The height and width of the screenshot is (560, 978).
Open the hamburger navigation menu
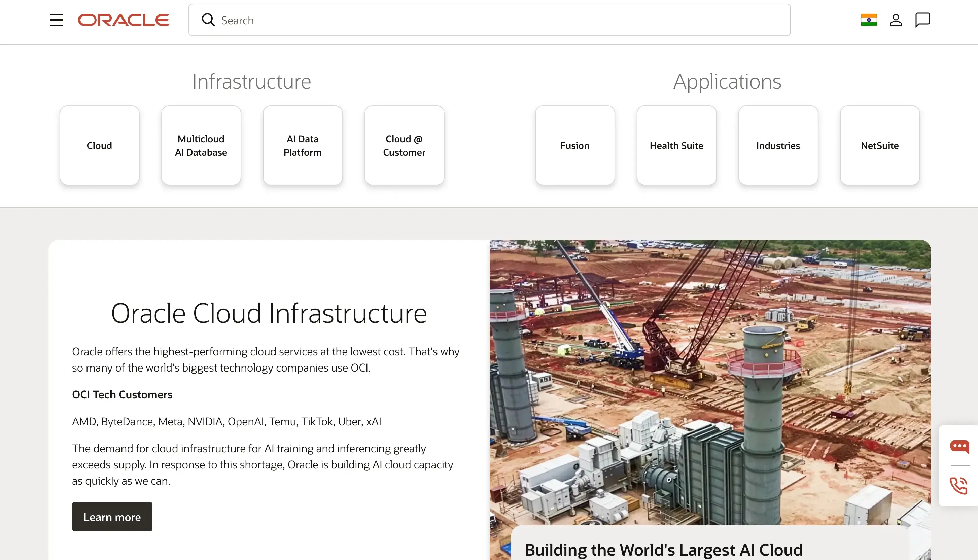pyautogui.click(x=57, y=20)
